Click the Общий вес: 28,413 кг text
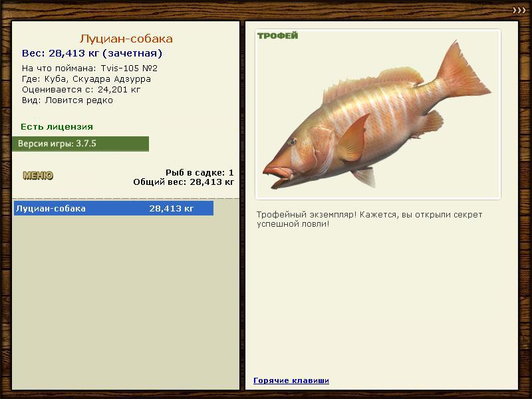 184,182
